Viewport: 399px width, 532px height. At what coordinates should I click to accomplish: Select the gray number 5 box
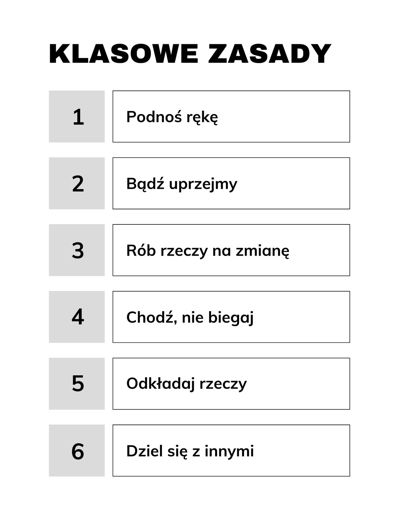pyautogui.click(x=77, y=384)
